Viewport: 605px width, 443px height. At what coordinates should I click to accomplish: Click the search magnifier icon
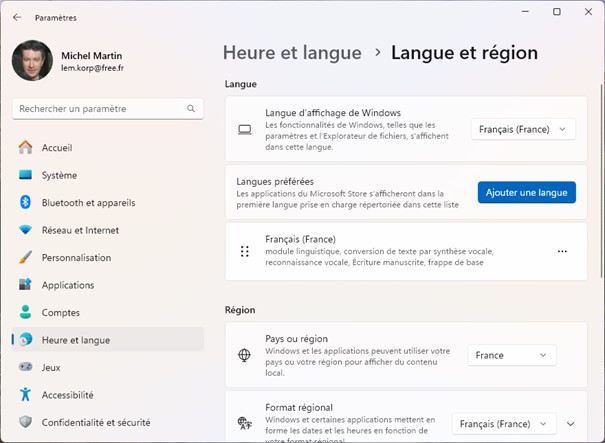tap(191, 108)
